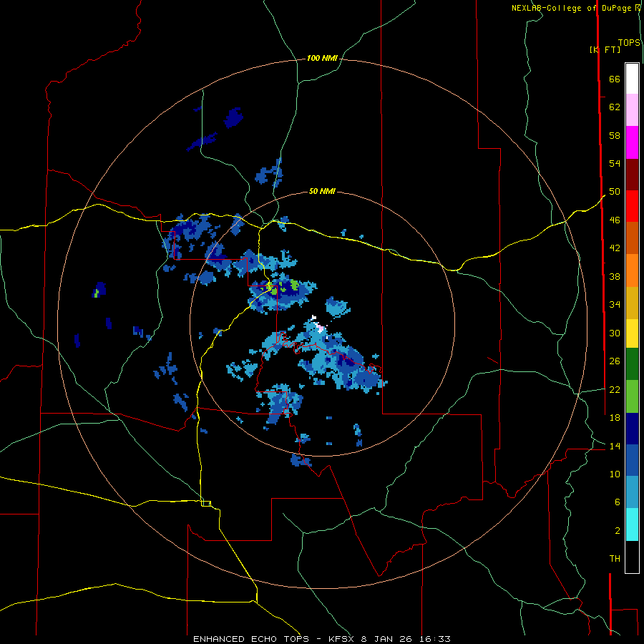Pick the dark orange legend swatch
Viewport: 644px width, 644px height.
[632, 238]
